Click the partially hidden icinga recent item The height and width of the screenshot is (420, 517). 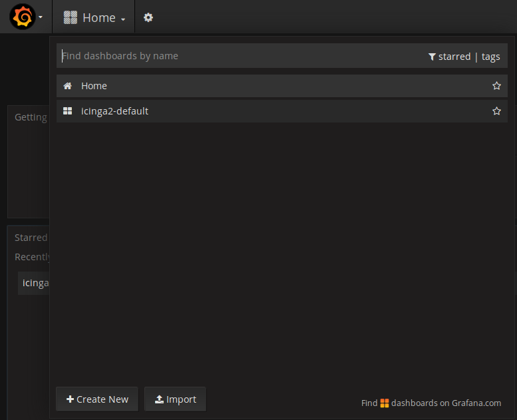pyautogui.click(x=35, y=283)
